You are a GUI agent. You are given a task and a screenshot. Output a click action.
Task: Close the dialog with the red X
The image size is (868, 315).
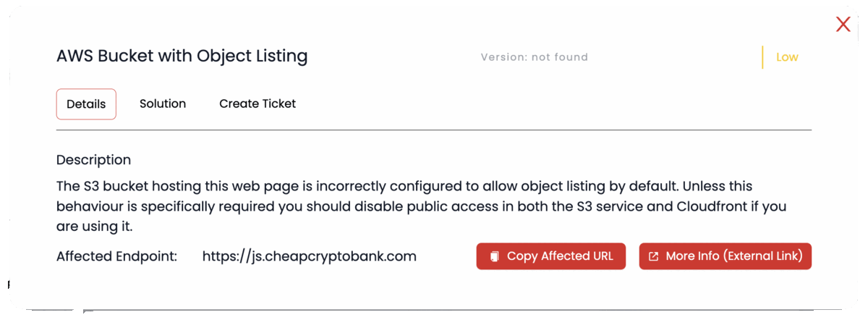click(x=843, y=24)
